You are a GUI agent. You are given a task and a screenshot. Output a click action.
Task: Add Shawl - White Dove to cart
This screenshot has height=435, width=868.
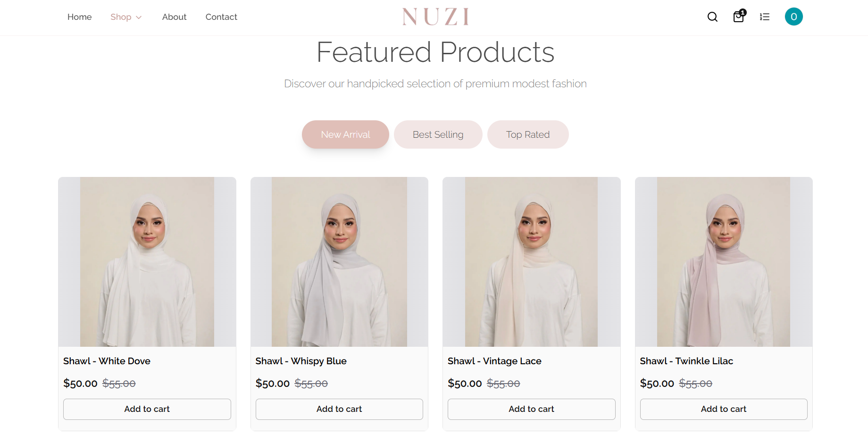coord(147,409)
